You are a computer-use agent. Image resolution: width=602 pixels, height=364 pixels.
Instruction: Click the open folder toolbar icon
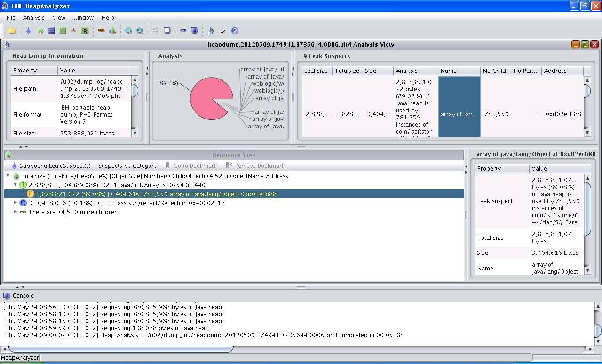pos(12,31)
